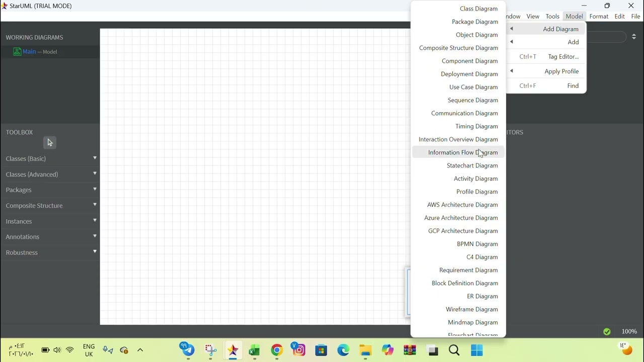Choose Tag Editor... from Model menu
The width and height of the screenshot is (644, 362).
pos(546,57)
